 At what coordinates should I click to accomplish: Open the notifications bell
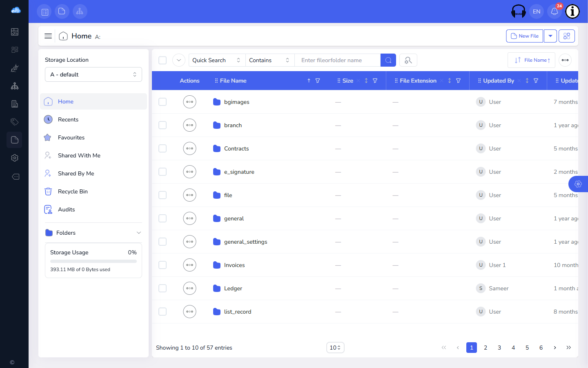[x=555, y=11]
